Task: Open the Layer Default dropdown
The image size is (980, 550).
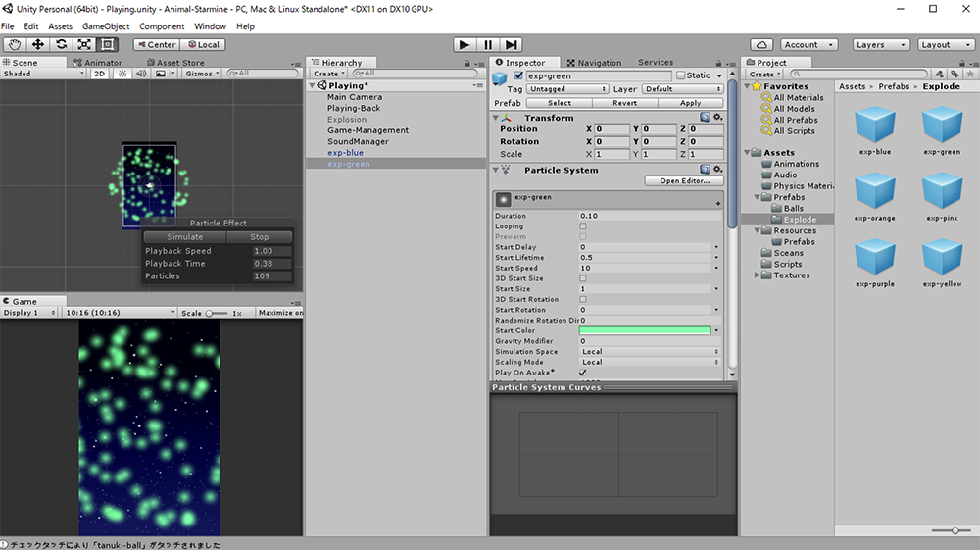Action: pyautogui.click(x=682, y=89)
